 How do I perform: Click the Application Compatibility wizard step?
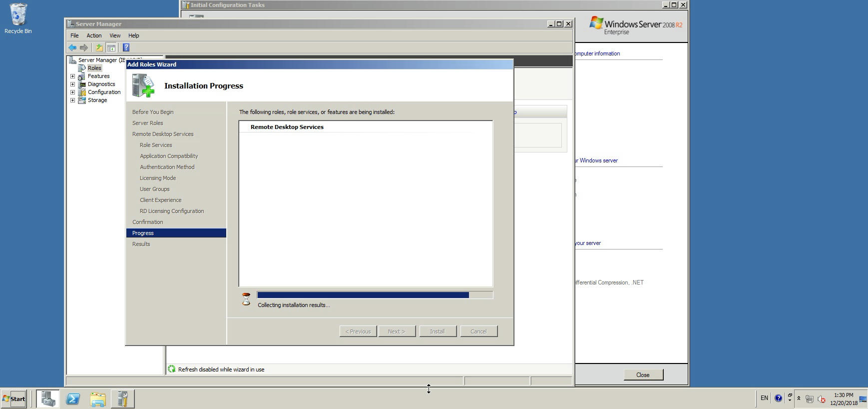pyautogui.click(x=169, y=156)
